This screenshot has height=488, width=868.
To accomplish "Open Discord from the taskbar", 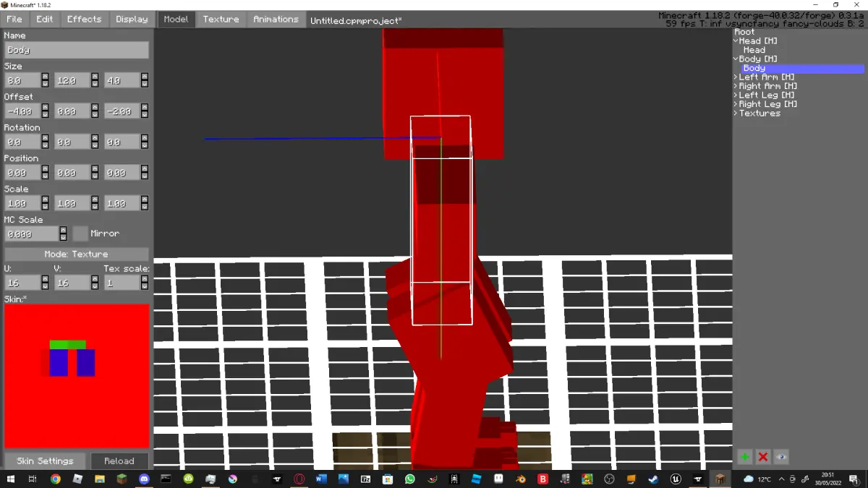I will coord(144,479).
